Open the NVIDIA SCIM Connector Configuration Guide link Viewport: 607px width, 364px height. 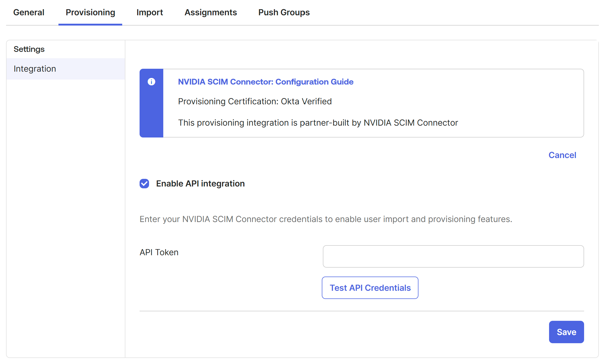(x=265, y=82)
